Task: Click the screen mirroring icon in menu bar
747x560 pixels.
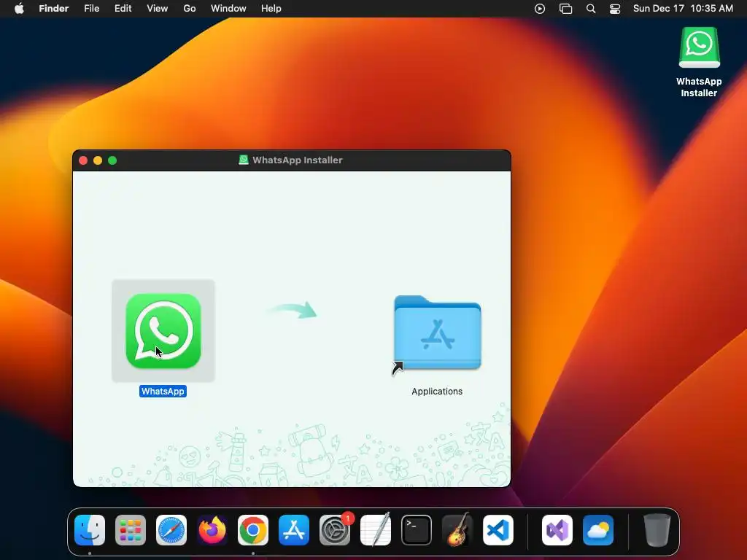Action: pyautogui.click(x=565, y=9)
